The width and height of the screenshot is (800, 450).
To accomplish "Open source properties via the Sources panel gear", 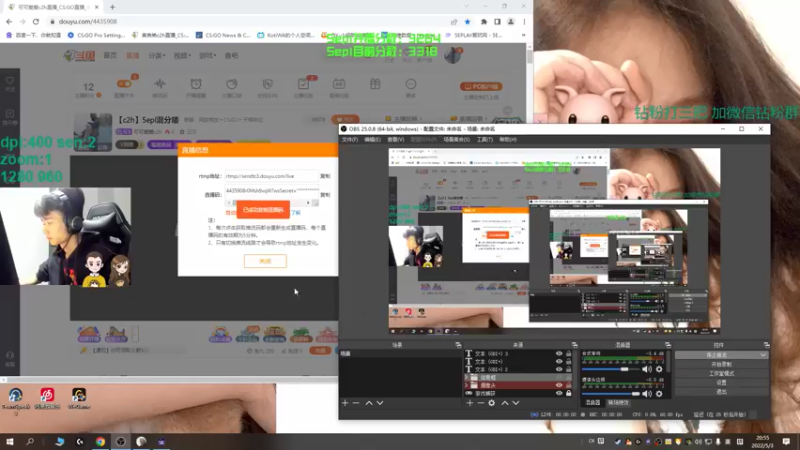I will (x=491, y=403).
